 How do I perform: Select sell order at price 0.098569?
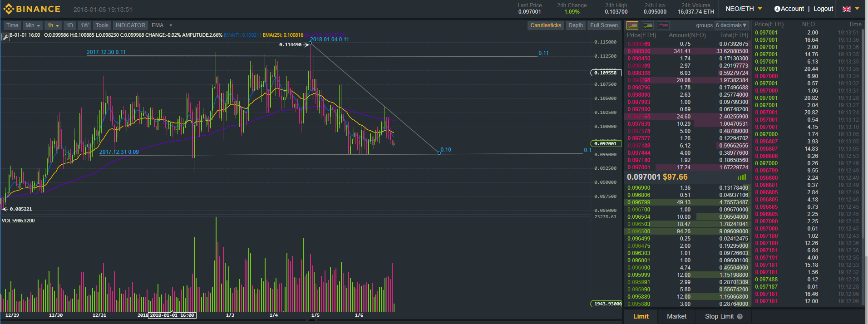(x=687, y=44)
